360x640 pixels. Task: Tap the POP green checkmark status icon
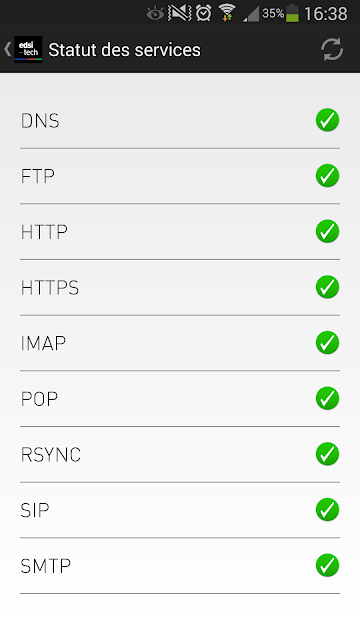pyautogui.click(x=327, y=398)
